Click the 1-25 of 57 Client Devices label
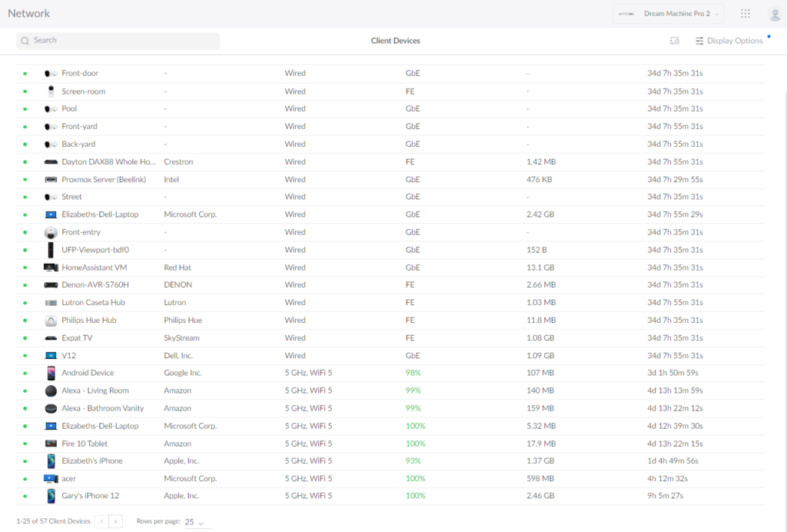 click(53, 521)
